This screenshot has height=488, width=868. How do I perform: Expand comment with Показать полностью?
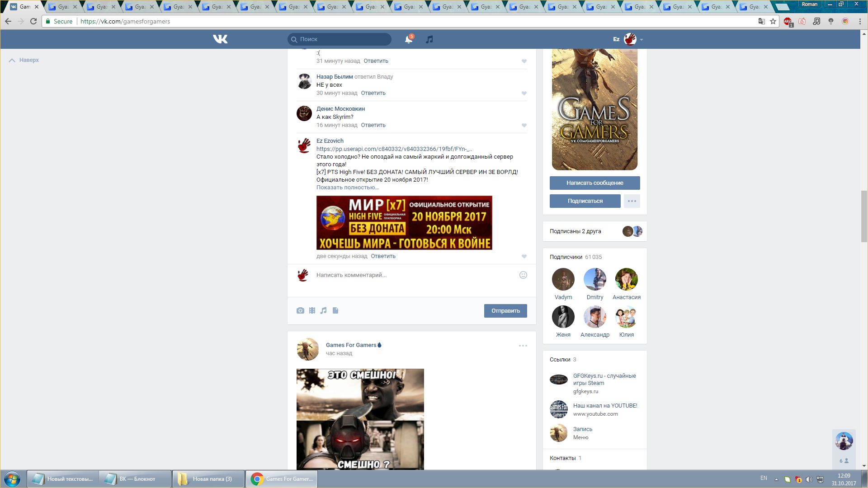point(347,188)
